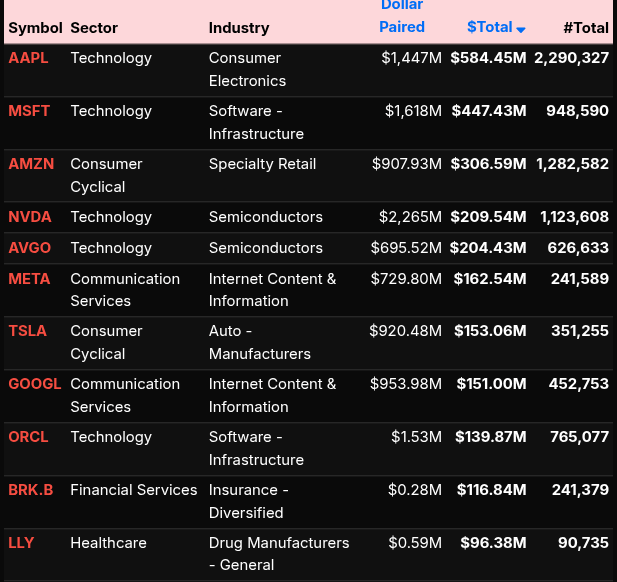
Task: Click the sort arrow beside $Total
Action: [x=521, y=30]
